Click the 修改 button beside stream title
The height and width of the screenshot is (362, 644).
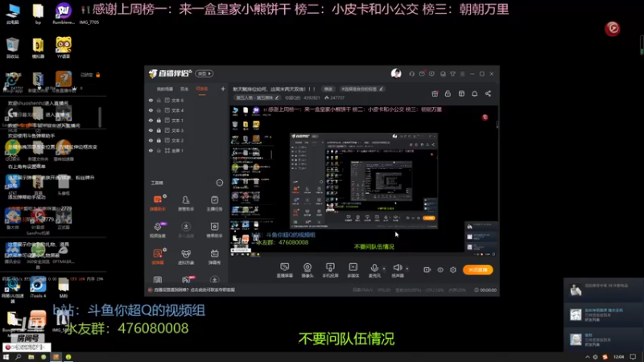(x=328, y=89)
